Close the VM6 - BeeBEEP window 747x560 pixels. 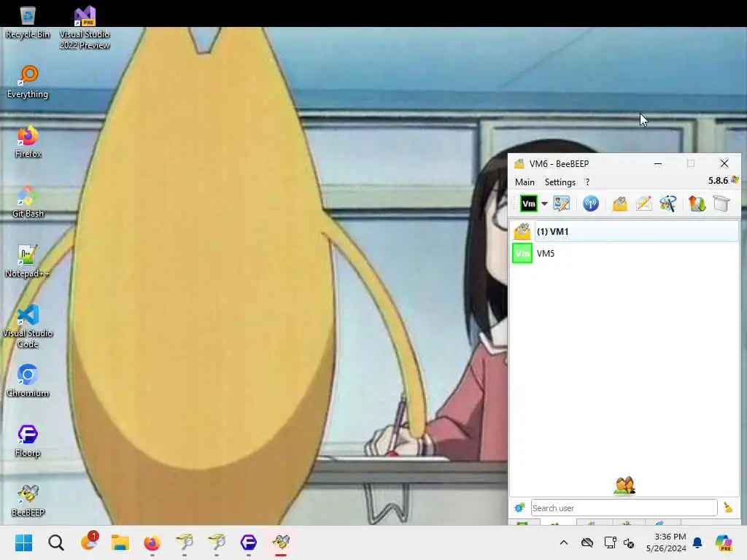(724, 163)
